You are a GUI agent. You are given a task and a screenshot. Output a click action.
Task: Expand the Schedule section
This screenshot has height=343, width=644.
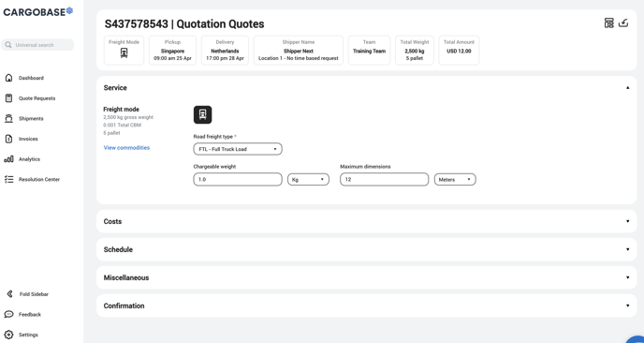click(366, 249)
